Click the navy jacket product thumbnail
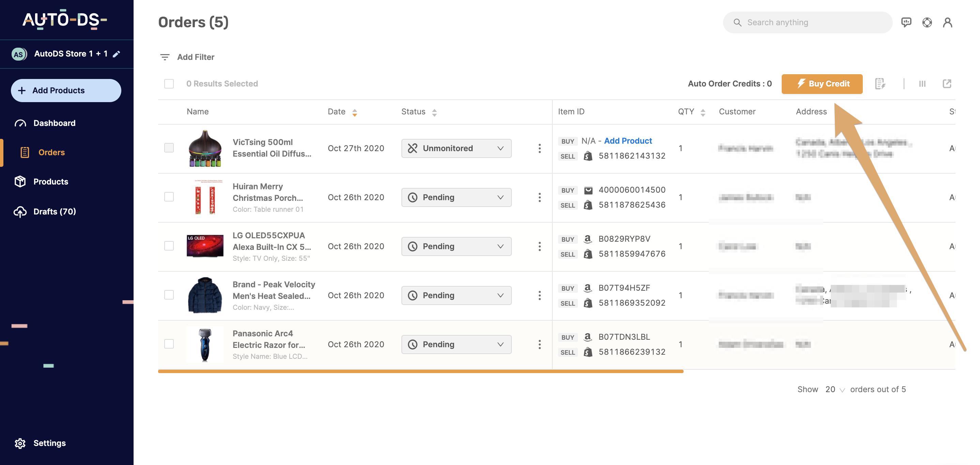 click(205, 295)
